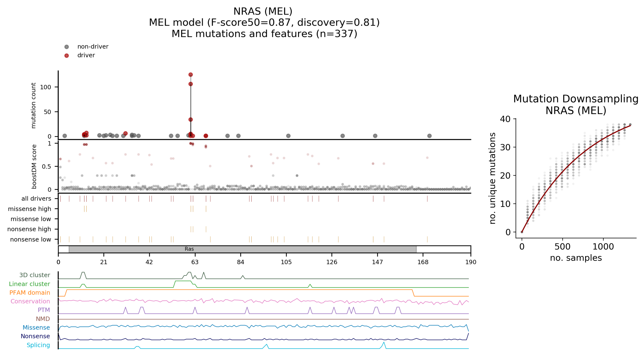Click the '3D cluster' track label
The image size is (644, 357).
pos(35,275)
